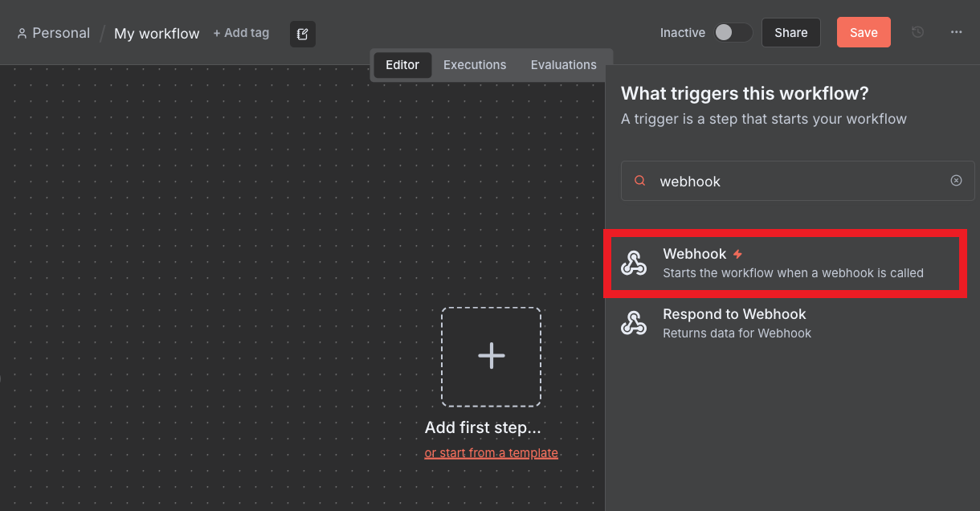Switch to the Evaluations tab

point(563,64)
